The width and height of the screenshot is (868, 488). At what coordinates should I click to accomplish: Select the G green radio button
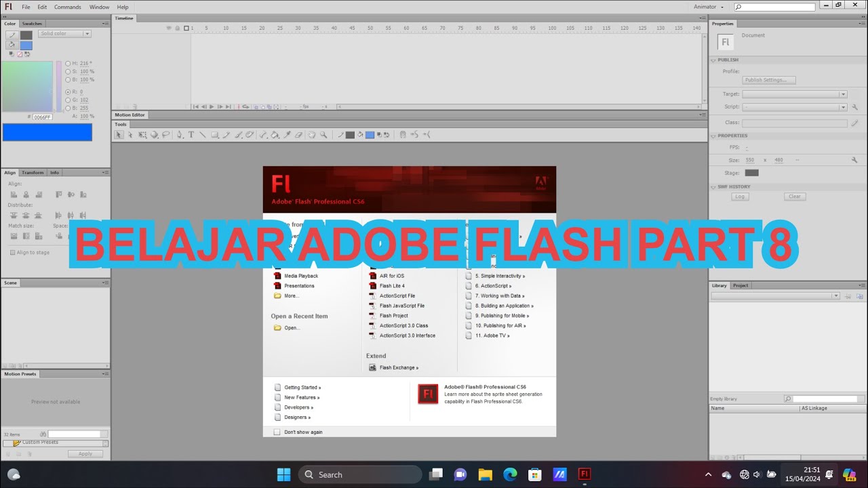[68, 100]
